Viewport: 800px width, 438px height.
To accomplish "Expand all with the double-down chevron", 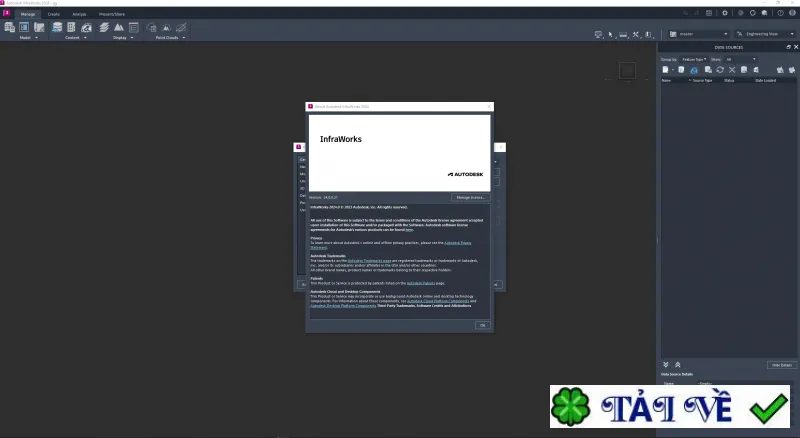I will [x=666, y=364].
